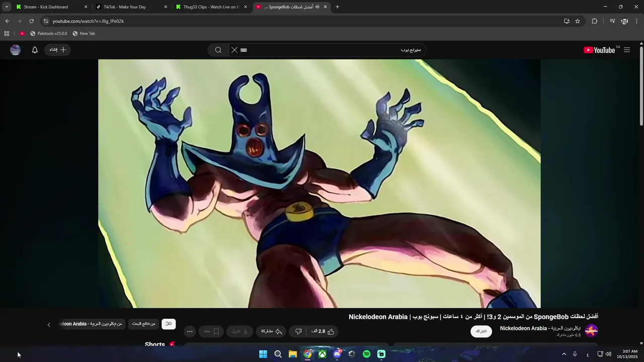Open File Explorer from the taskbar
This screenshot has width=644, height=362.
click(x=293, y=354)
